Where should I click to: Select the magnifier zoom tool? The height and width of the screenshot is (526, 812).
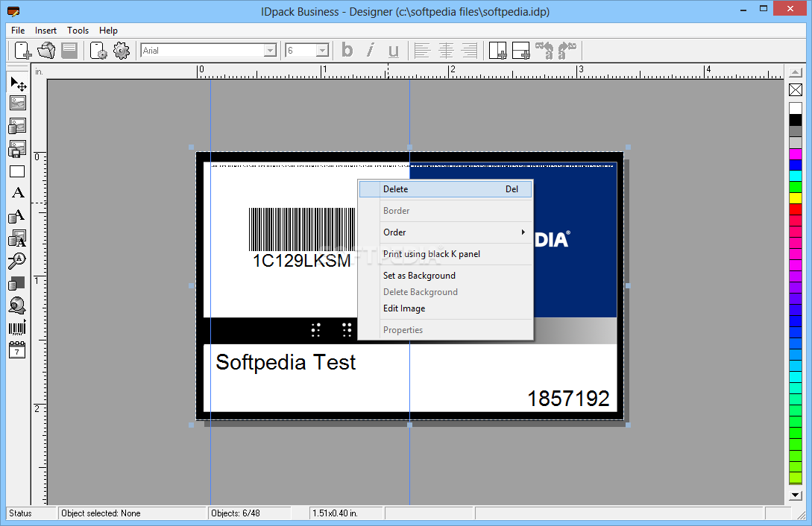click(17, 262)
